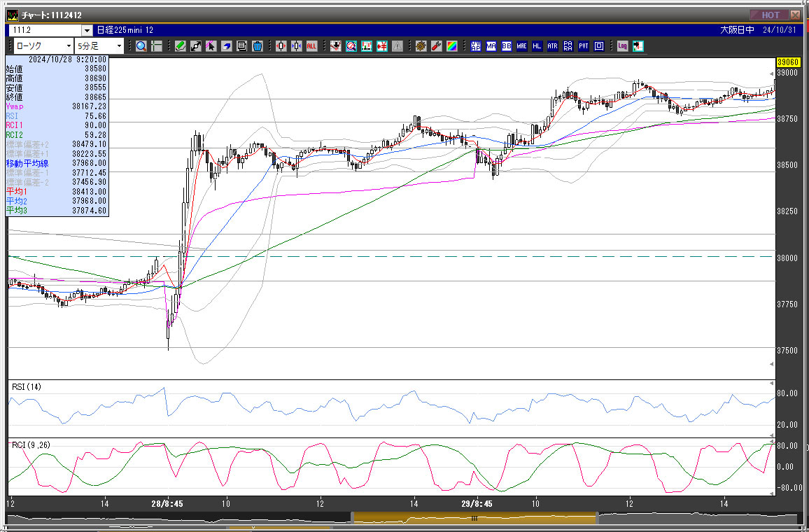Toggle the MAE envelope indicator
809x532 pixels.
tap(521, 46)
